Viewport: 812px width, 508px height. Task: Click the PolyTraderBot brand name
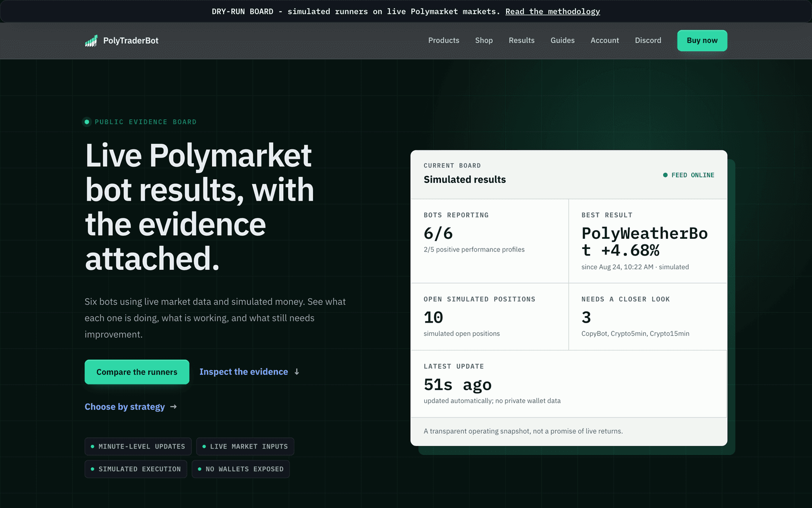coord(131,41)
